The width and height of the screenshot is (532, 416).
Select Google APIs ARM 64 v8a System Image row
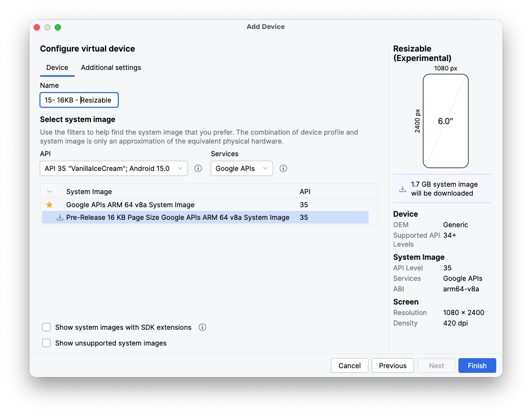pyautogui.click(x=130, y=205)
